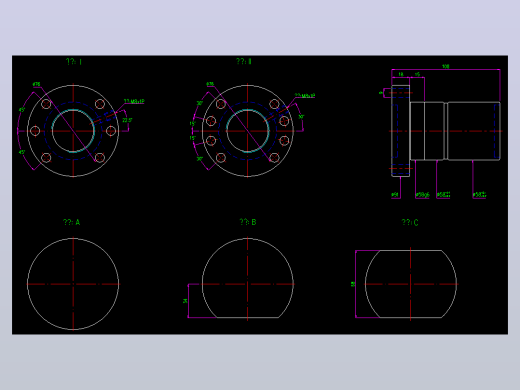Image resolution: width=520 pixels, height=390 pixels.
Task: Select the ø58g6 diameter label
Action: (x=422, y=195)
